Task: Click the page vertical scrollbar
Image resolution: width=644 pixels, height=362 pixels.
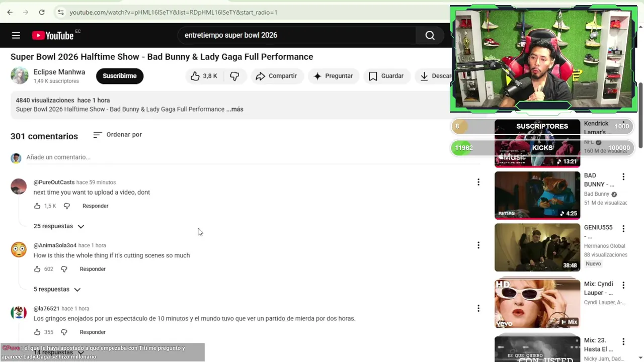Action: [x=641, y=116]
